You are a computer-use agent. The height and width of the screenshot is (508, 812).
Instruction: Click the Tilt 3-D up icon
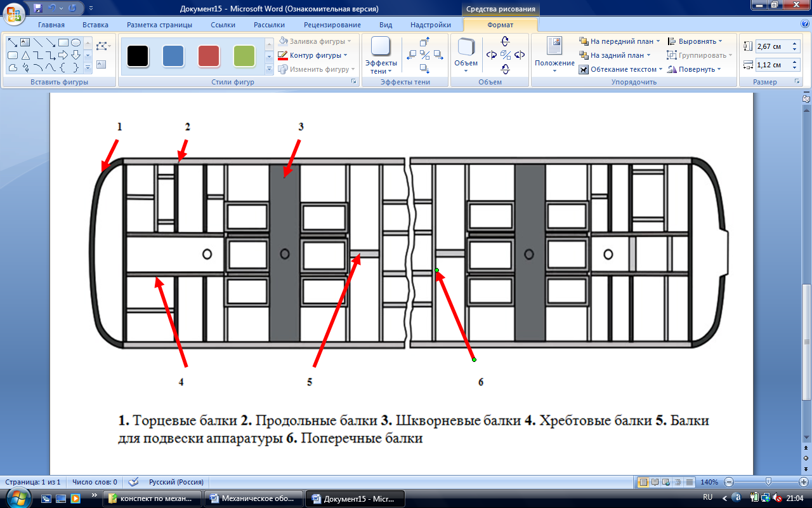coord(505,41)
